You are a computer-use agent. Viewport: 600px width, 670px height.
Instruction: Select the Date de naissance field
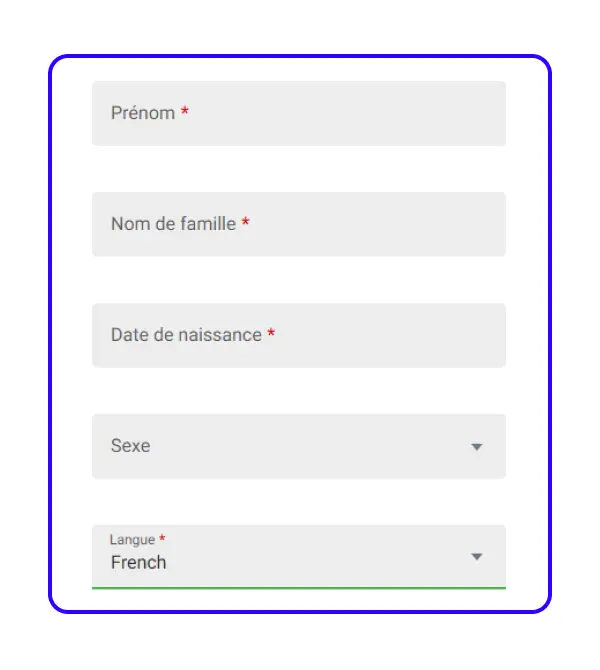point(298,335)
